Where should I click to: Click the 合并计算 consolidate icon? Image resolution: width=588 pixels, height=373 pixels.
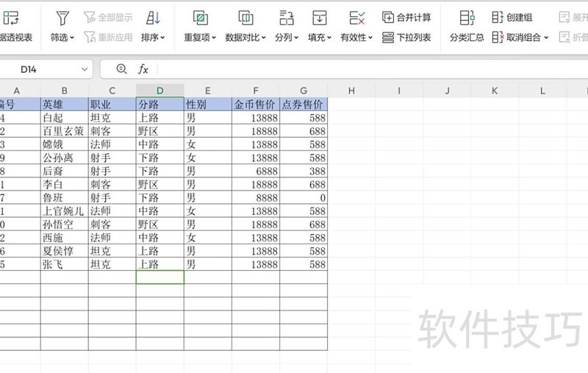[388, 17]
